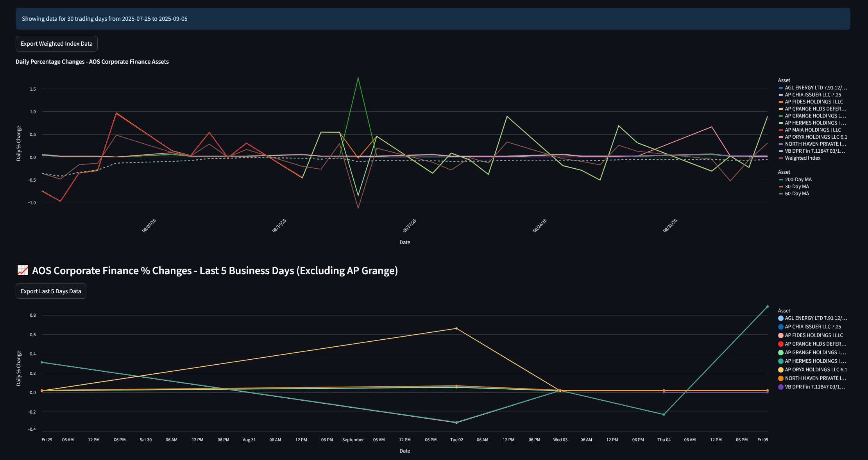The image size is (868, 460).
Task: Click the Tue 02 tick on the lower chart axis
Action: 456,440
